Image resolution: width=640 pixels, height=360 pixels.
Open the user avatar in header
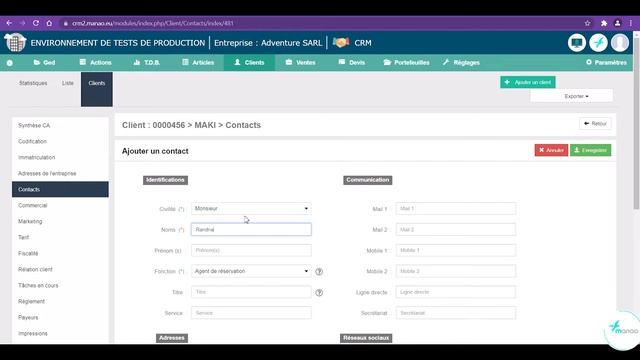620,43
